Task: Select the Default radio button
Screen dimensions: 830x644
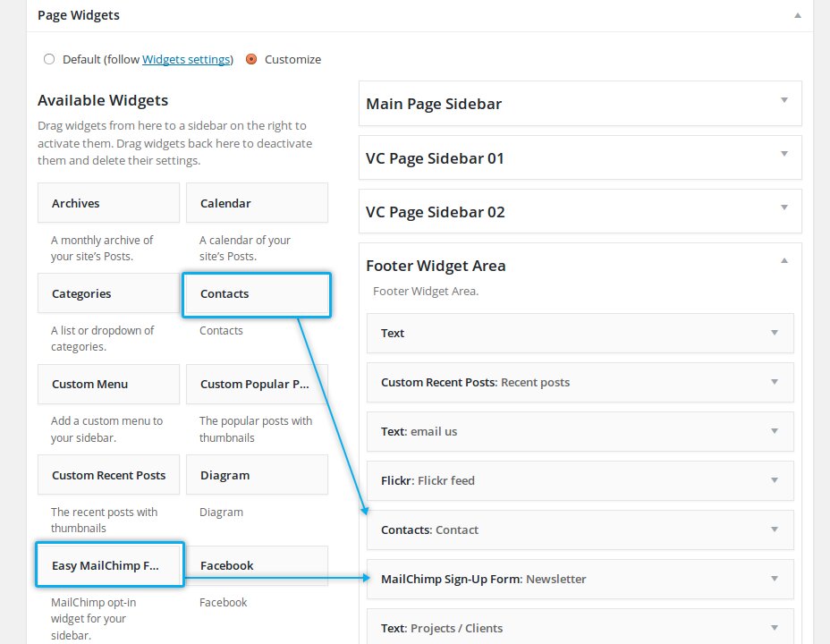Action: [49, 59]
